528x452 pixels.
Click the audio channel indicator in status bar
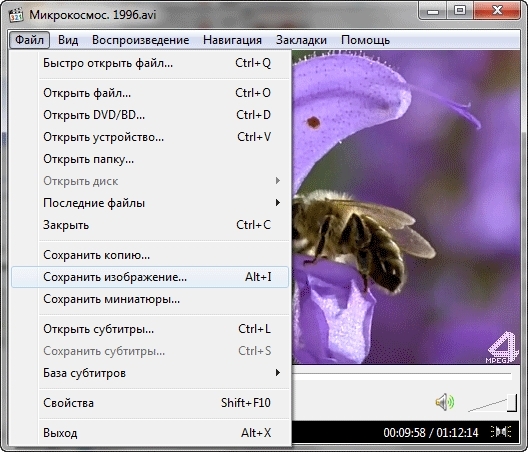pyautogui.click(x=501, y=432)
